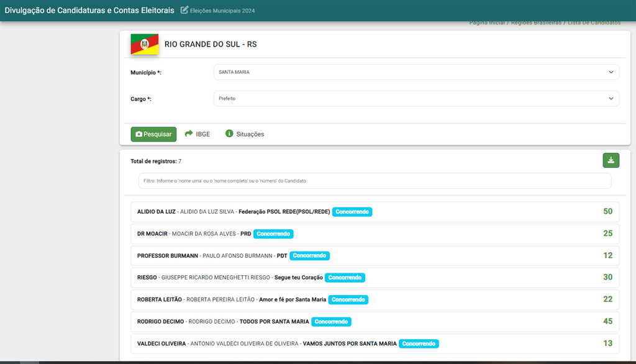The height and width of the screenshot is (364, 636).
Task: Open the Município dropdown showing SANTA MARIA
Action: (416, 72)
